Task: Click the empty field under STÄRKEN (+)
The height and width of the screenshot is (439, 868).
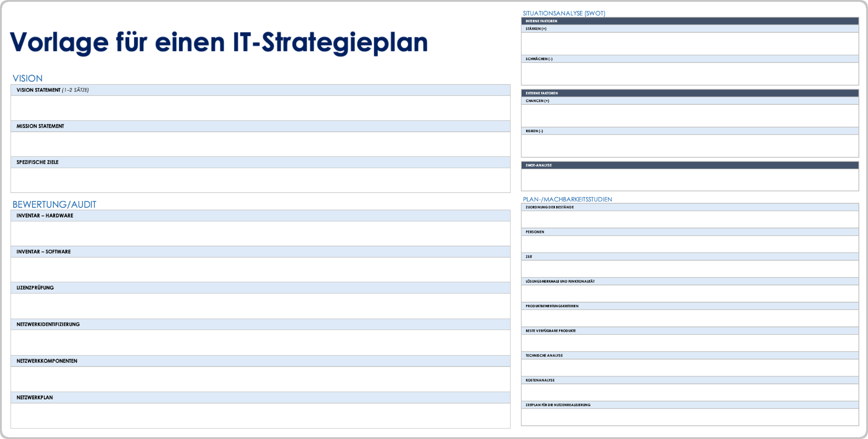Action: (x=690, y=44)
